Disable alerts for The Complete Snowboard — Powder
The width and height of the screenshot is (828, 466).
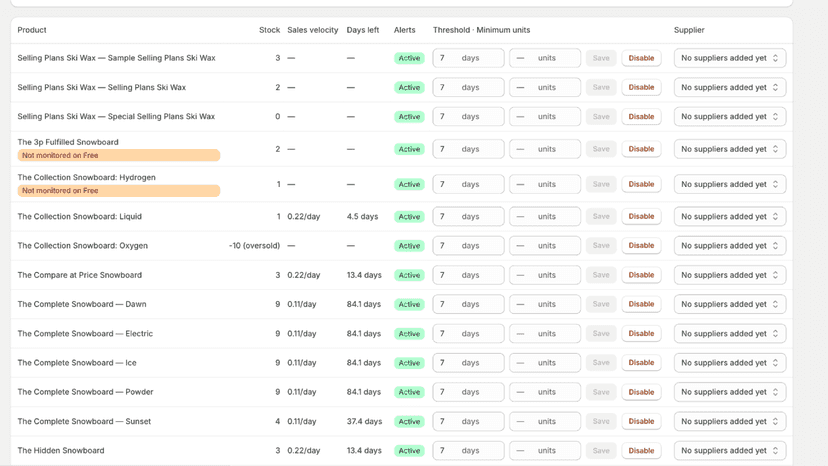[641, 392]
